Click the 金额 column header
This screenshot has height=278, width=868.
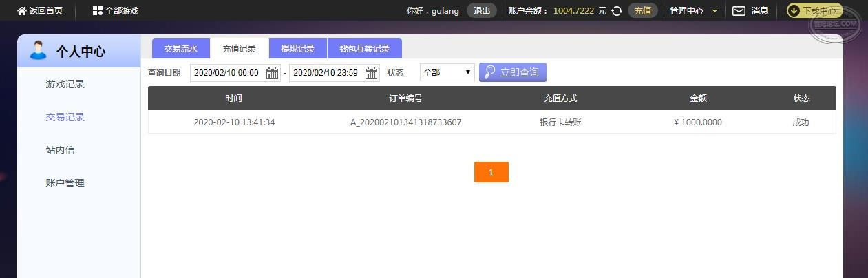point(698,98)
